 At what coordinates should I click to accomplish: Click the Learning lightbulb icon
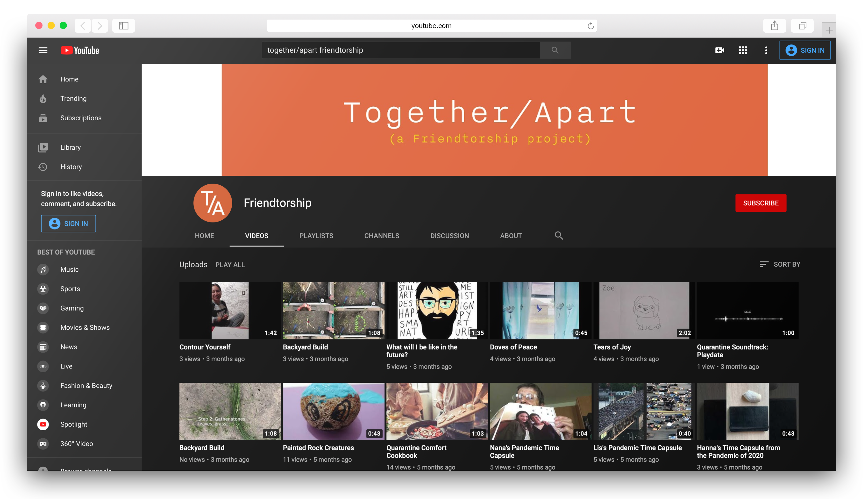(x=43, y=405)
